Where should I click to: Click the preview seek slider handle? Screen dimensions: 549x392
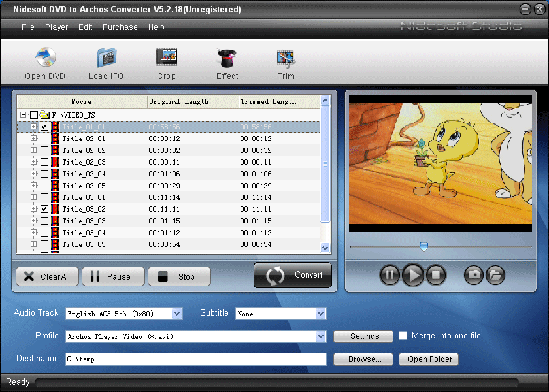(424, 246)
